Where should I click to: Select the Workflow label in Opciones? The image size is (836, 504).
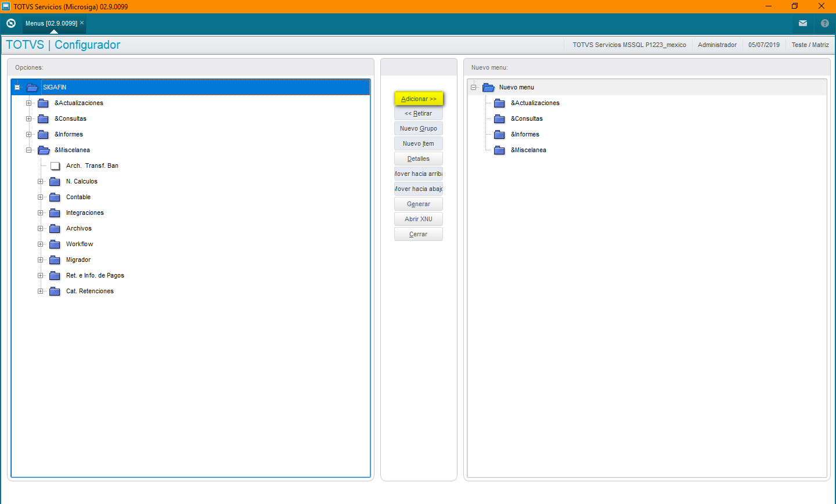[x=80, y=244]
